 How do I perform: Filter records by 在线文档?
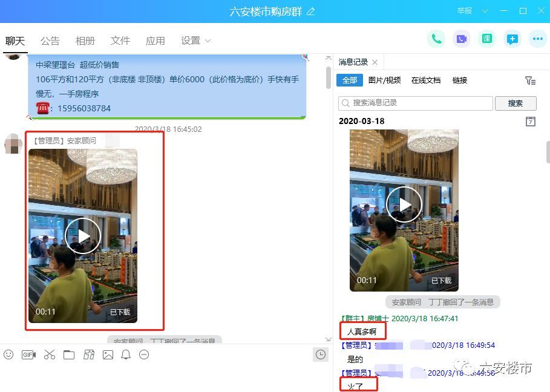click(x=426, y=80)
